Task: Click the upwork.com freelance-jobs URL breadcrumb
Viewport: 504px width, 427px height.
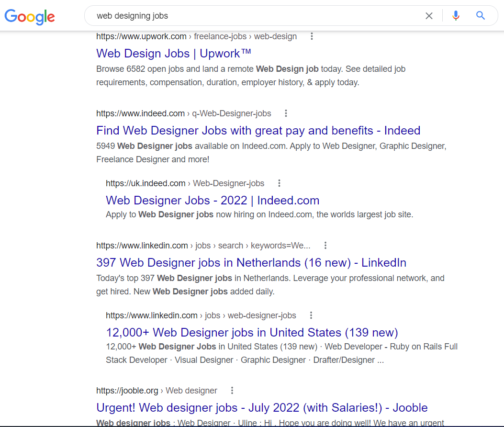Action: pyautogui.click(x=196, y=36)
